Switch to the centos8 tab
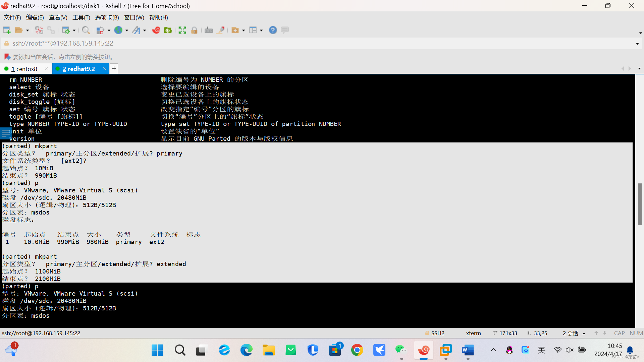The width and height of the screenshot is (644, 362). coord(25,68)
